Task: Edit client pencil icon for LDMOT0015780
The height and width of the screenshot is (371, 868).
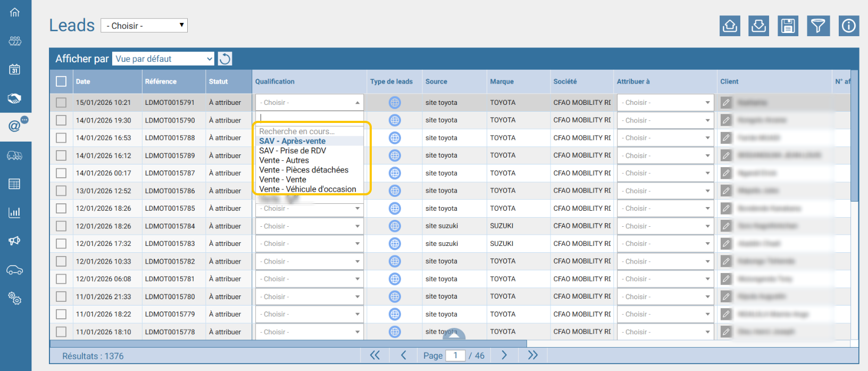Action: coord(726,296)
